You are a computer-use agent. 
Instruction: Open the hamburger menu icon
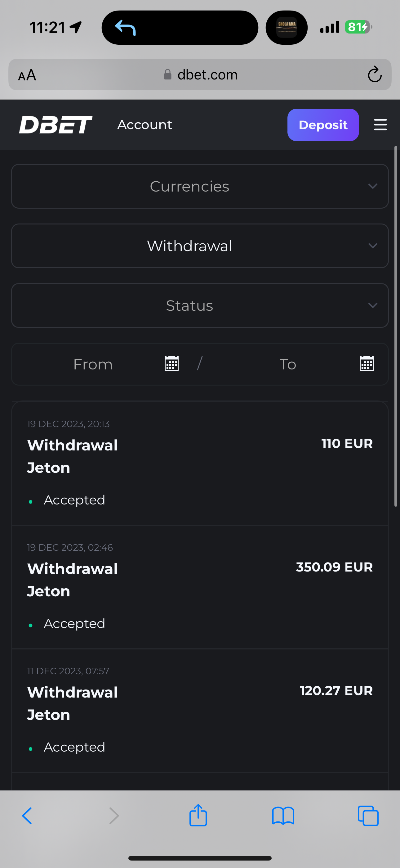coord(380,125)
